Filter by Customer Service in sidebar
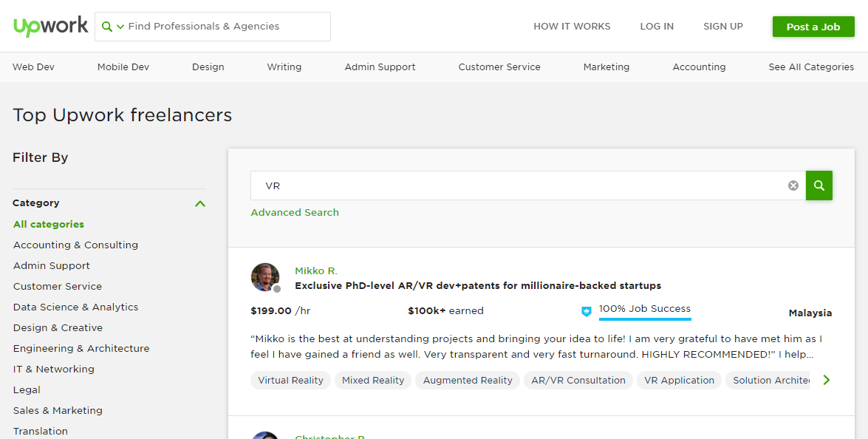 (x=58, y=286)
